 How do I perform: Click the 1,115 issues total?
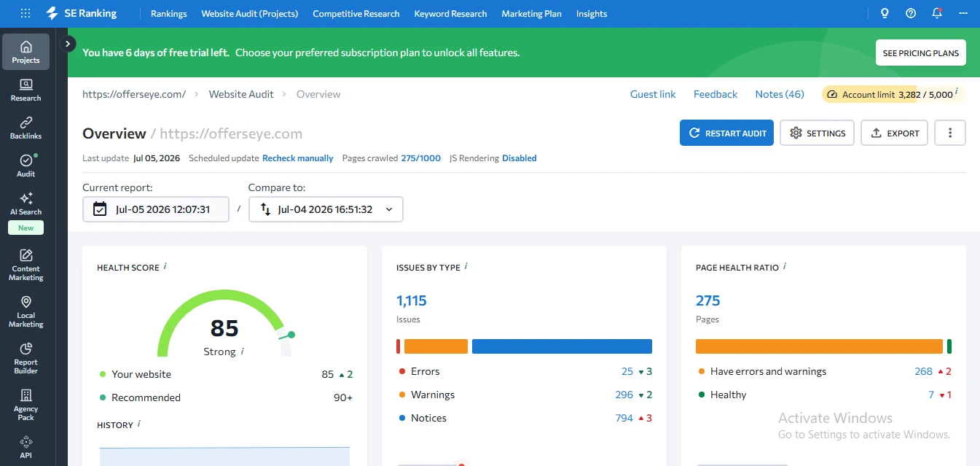[x=412, y=300]
